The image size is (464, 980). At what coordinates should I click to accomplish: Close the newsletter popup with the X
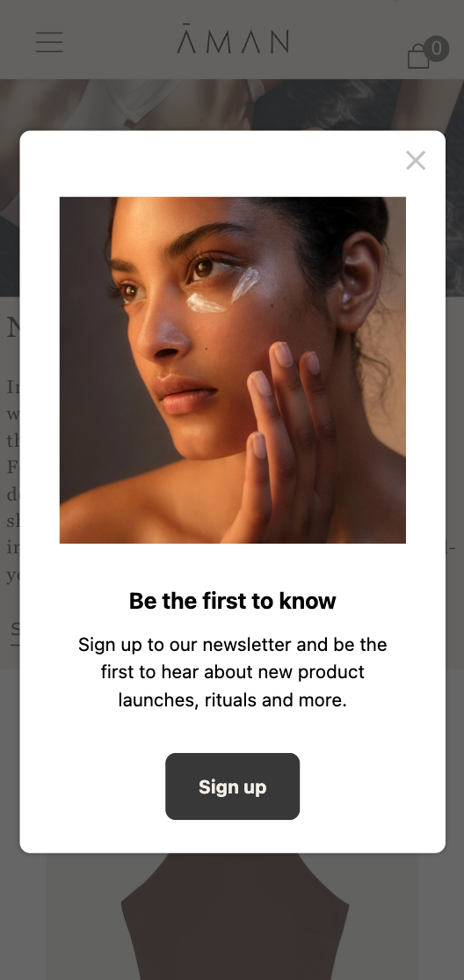tap(416, 161)
